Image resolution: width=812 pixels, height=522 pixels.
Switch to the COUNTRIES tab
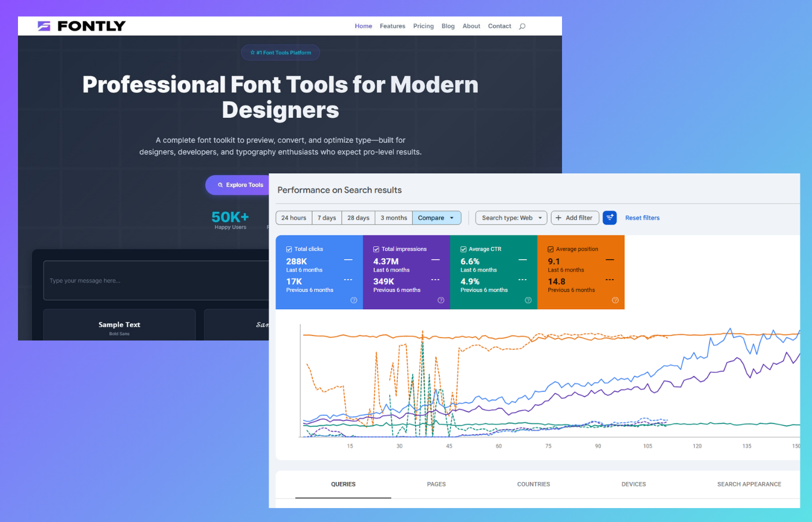(x=534, y=484)
